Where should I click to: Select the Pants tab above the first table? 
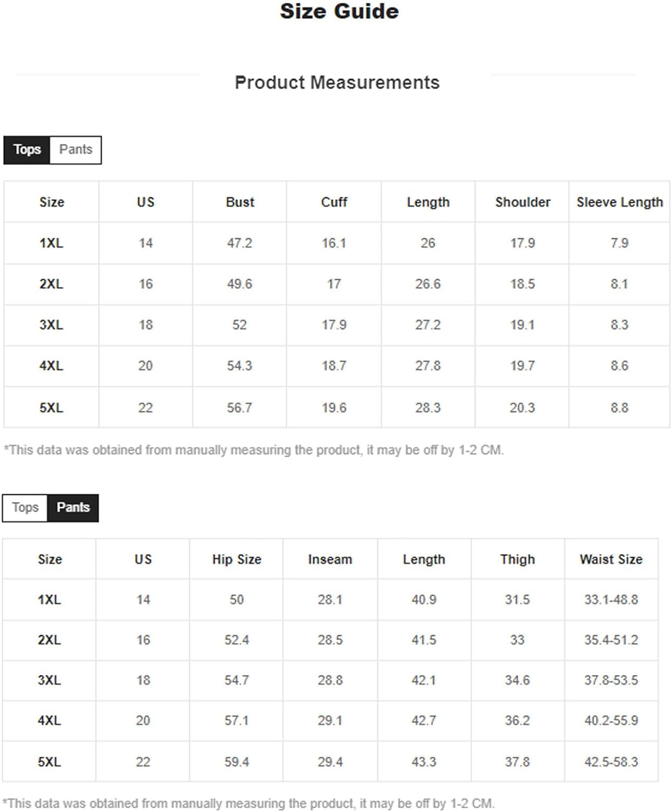76,150
